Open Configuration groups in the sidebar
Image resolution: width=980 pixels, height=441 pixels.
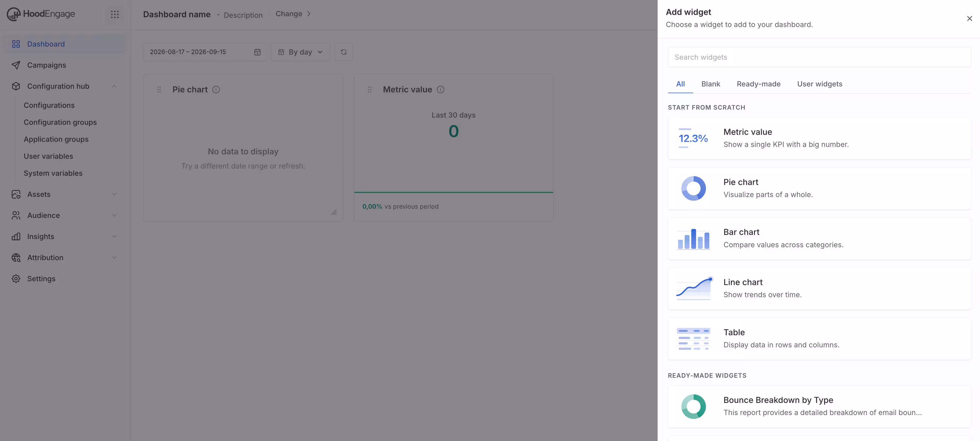[60, 122]
